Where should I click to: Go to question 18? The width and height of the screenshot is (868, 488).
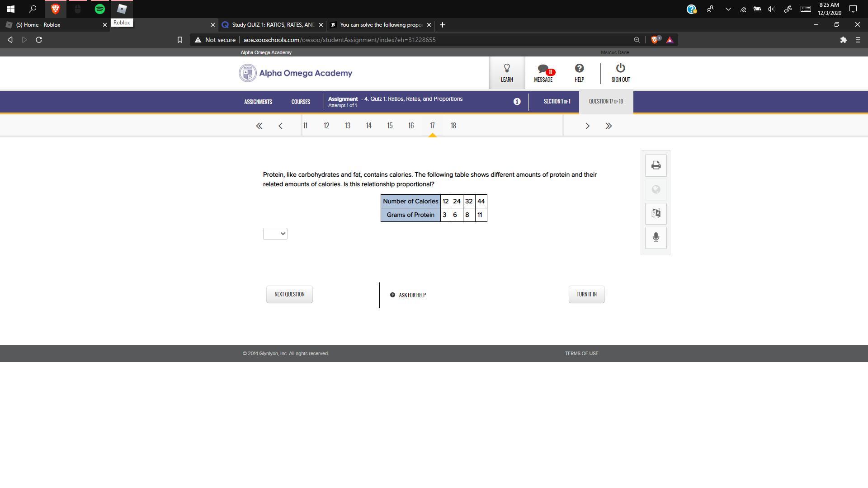(453, 126)
